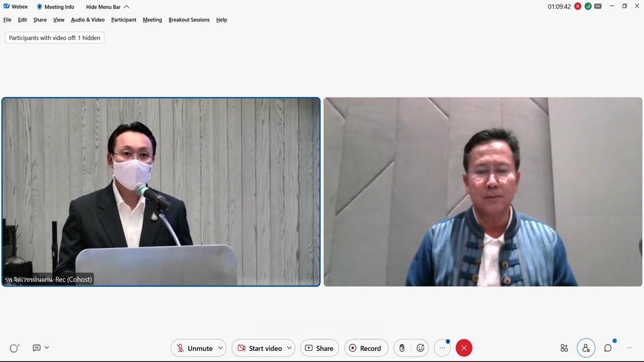644x362 pixels.
Task: Click Hide Menu Bar
Action: 107,7
